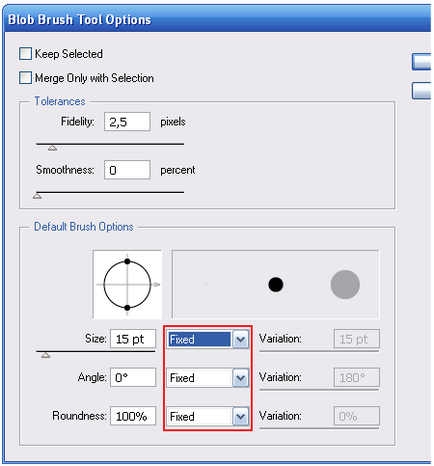Click the Size 15 pt input field
This screenshot has height=466, width=434.
(133, 339)
